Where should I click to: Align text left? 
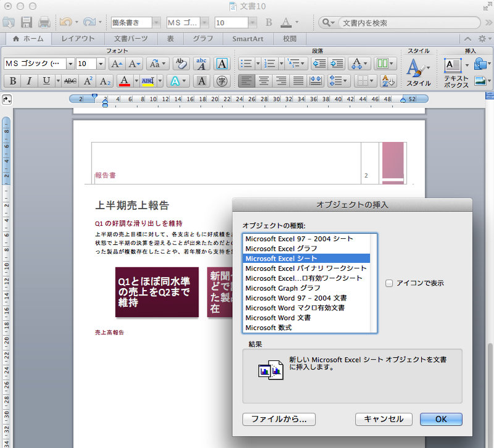tap(246, 81)
